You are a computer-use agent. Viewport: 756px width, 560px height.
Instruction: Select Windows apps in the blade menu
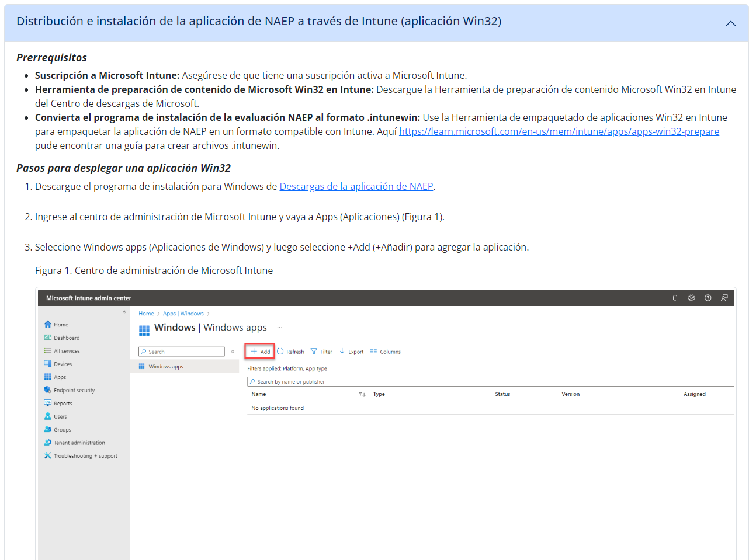pos(185,367)
